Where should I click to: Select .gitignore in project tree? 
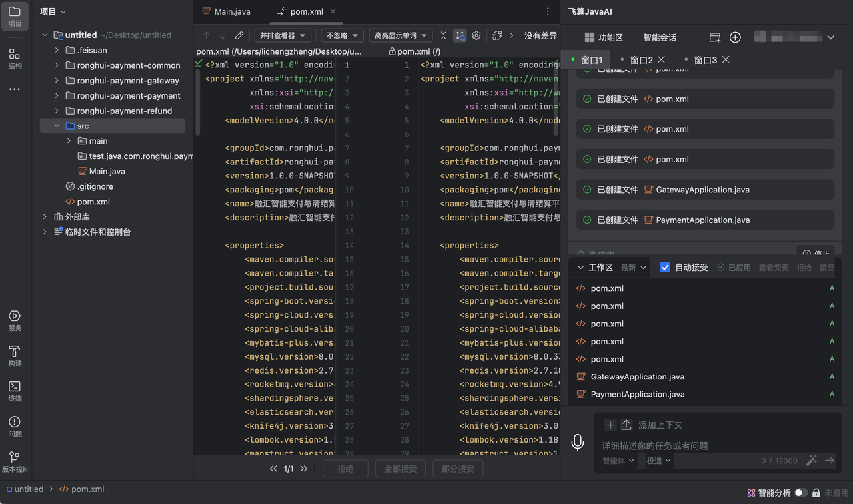pos(95,186)
